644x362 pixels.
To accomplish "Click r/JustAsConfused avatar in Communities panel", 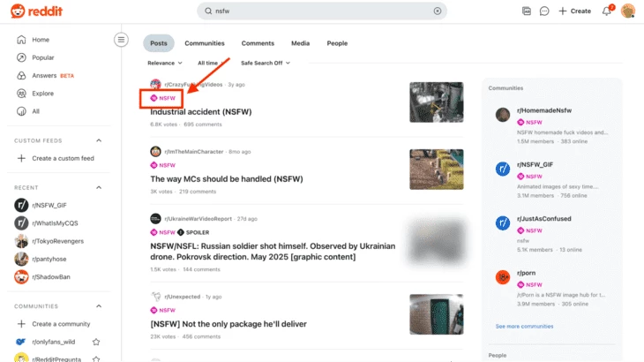I will coord(503,223).
